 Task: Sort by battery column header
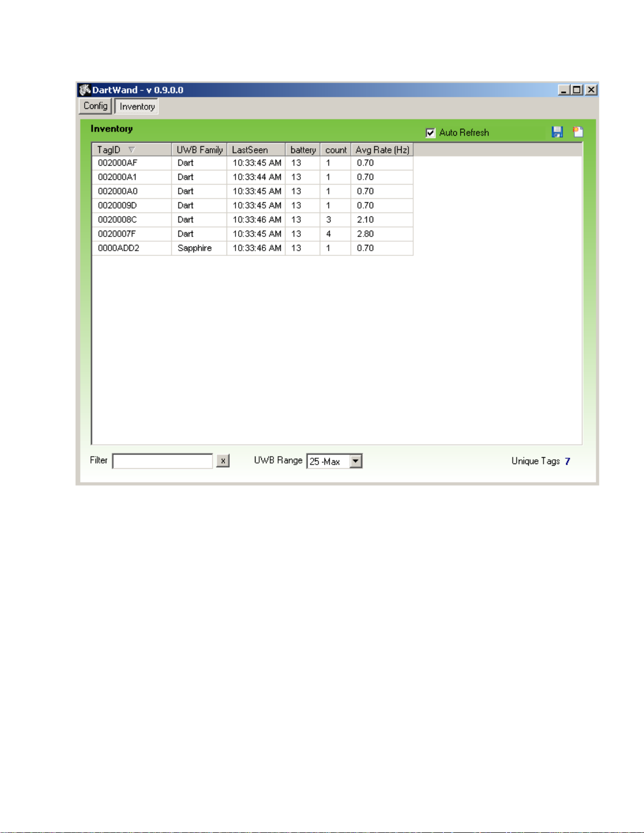[x=303, y=150]
